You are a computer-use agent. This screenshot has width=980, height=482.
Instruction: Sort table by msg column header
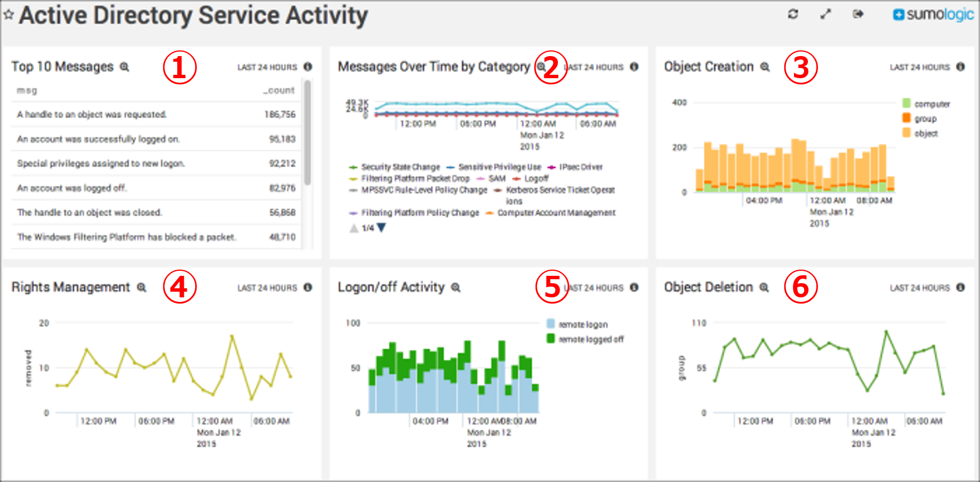coord(27,91)
